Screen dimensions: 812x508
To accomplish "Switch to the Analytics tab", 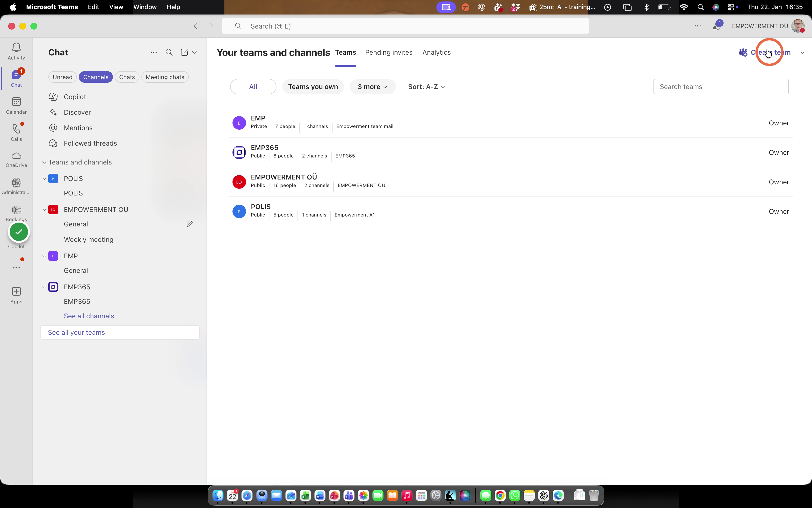I will (436, 52).
